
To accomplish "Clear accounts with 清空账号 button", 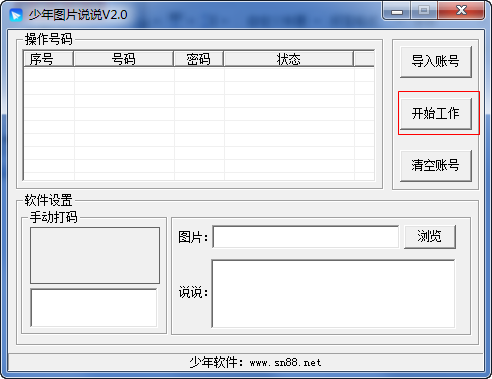I will (x=436, y=166).
